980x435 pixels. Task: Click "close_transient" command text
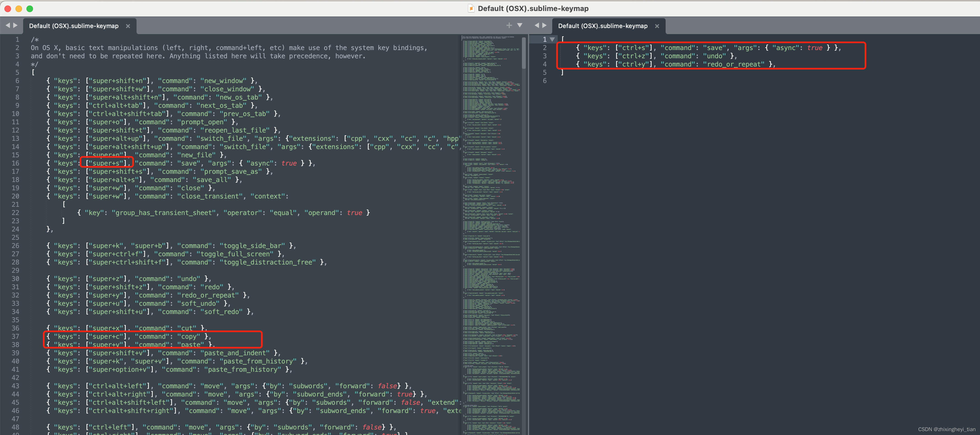coord(209,196)
